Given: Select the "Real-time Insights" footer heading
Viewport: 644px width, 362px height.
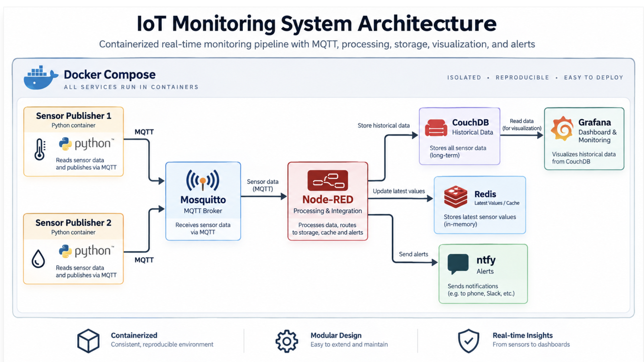Looking at the screenshot, I should (523, 335).
